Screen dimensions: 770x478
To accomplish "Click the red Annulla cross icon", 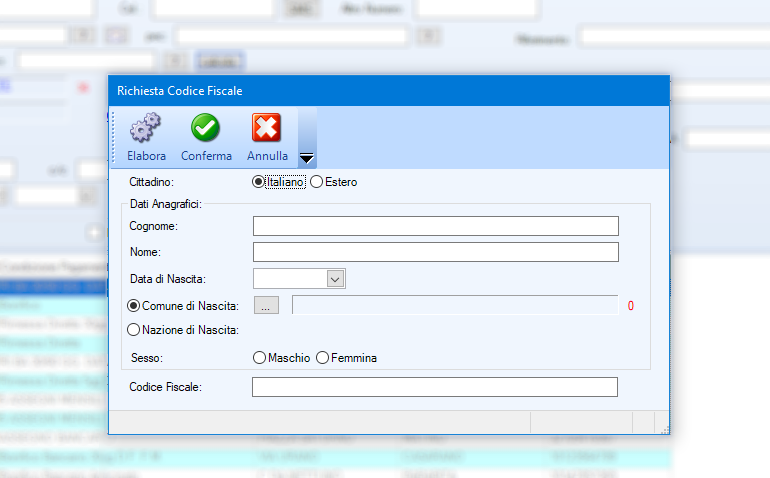I will pos(266,128).
